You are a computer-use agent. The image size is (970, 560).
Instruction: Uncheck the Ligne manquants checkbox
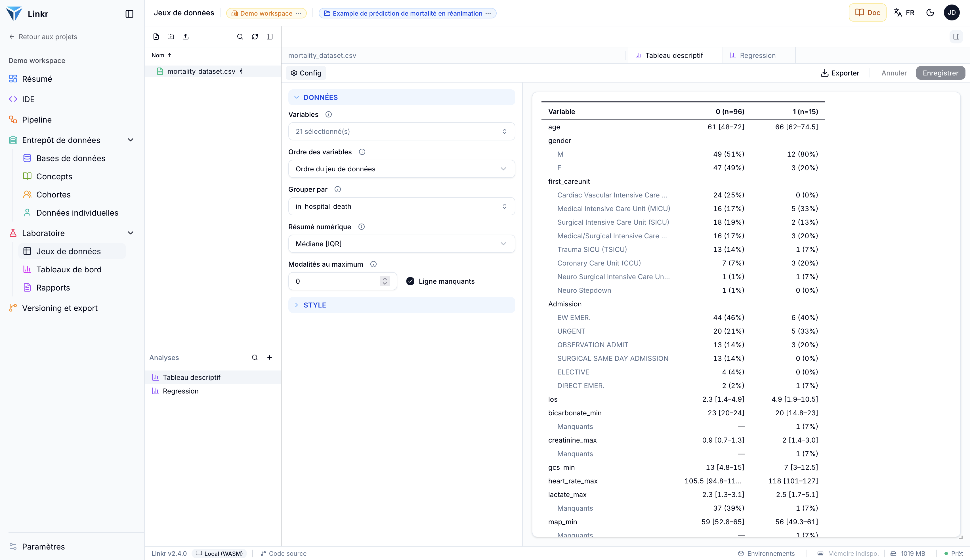(x=410, y=281)
